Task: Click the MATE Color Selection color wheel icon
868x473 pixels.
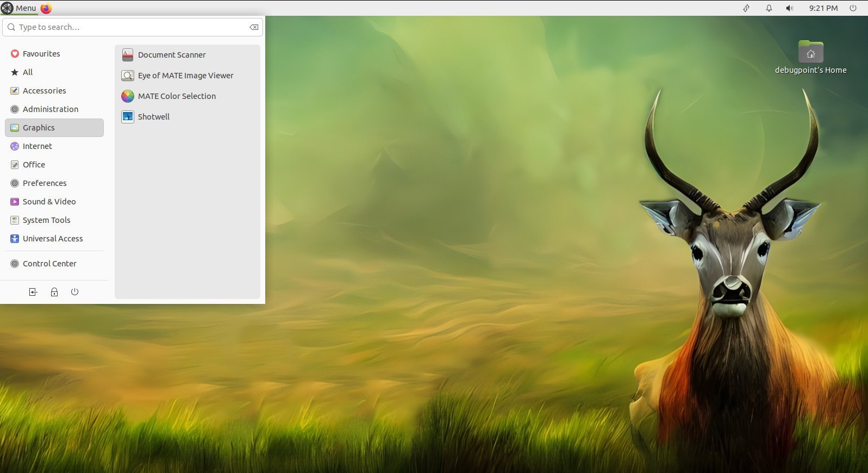Action: tap(128, 96)
